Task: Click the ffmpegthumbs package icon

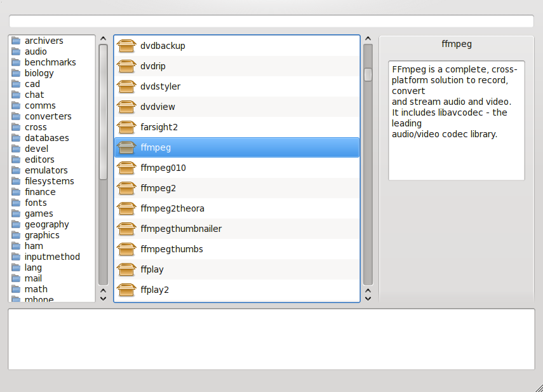Action: click(x=126, y=249)
